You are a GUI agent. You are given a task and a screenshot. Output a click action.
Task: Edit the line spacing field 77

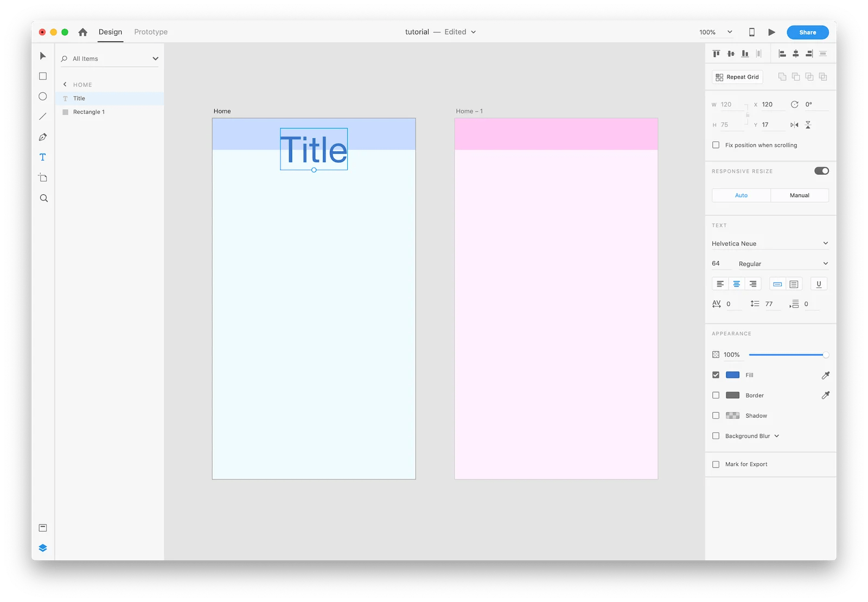point(773,304)
